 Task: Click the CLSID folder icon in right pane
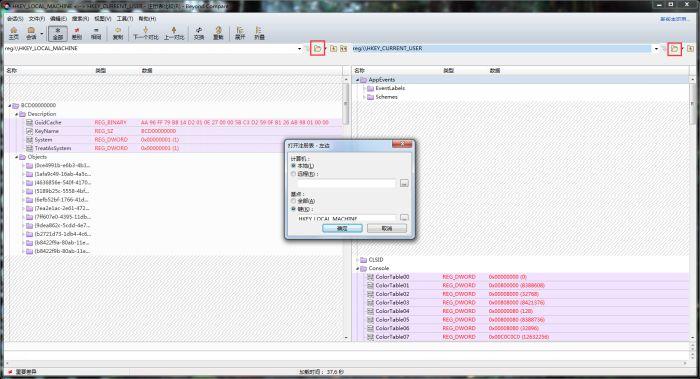363,259
